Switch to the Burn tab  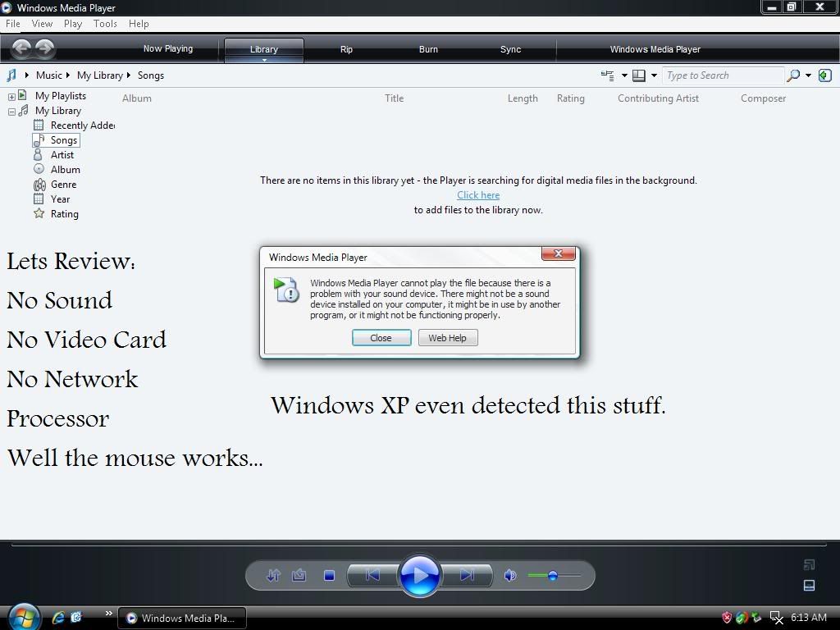(428, 49)
